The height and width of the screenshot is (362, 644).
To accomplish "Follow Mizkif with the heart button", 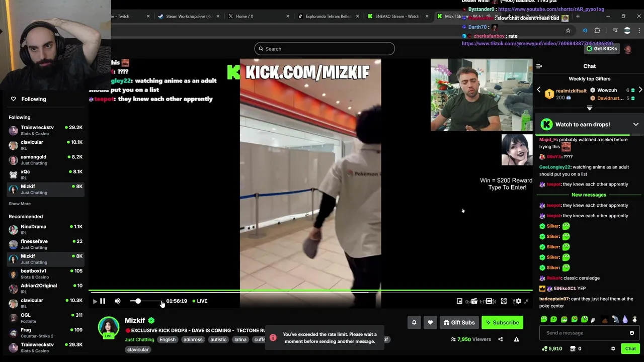I will click(x=430, y=322).
